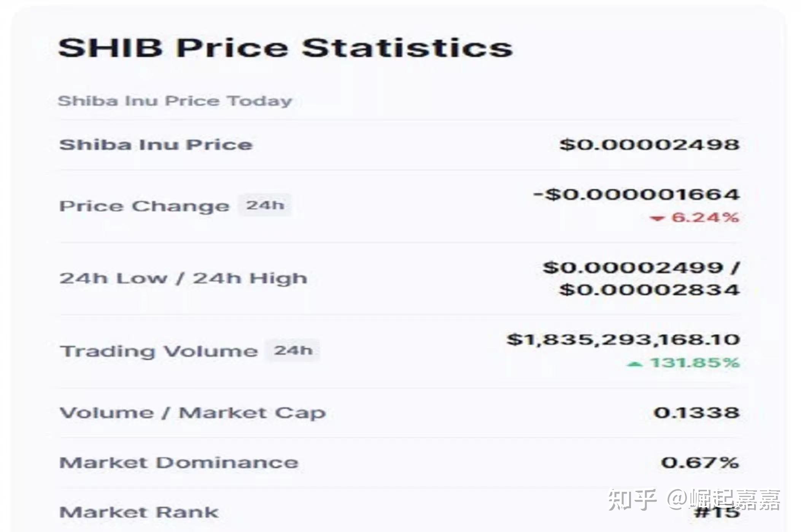This screenshot has height=532, width=801.
Task: Click the Market Rank label
Action: tap(139, 512)
